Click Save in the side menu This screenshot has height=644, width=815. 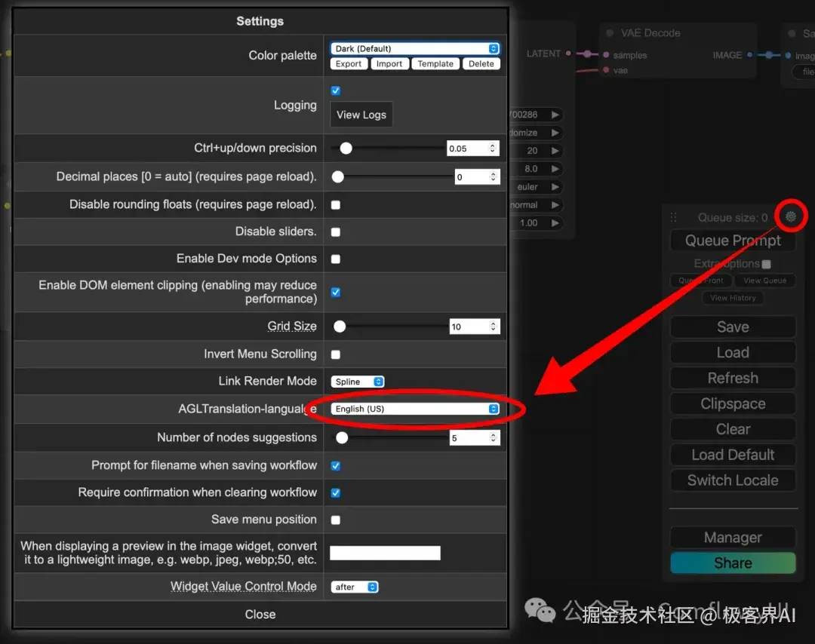coord(733,327)
